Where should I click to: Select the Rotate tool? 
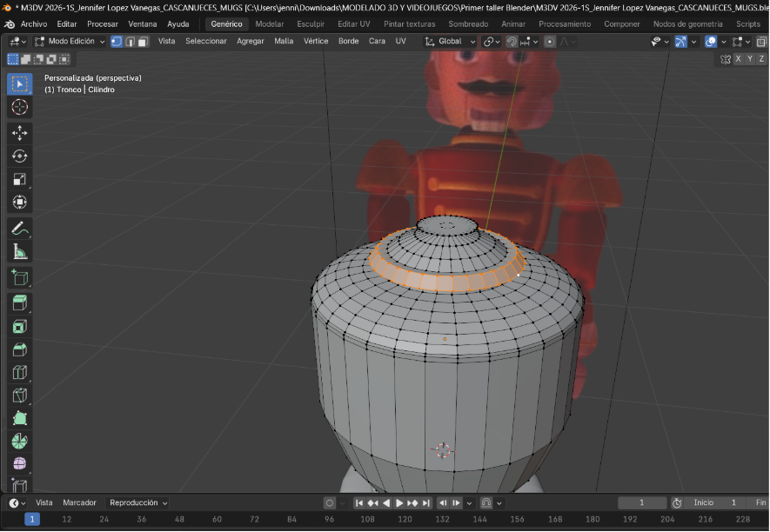tap(19, 156)
